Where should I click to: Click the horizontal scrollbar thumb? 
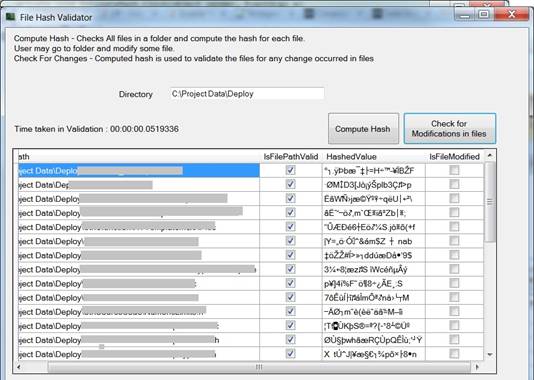click(x=259, y=367)
